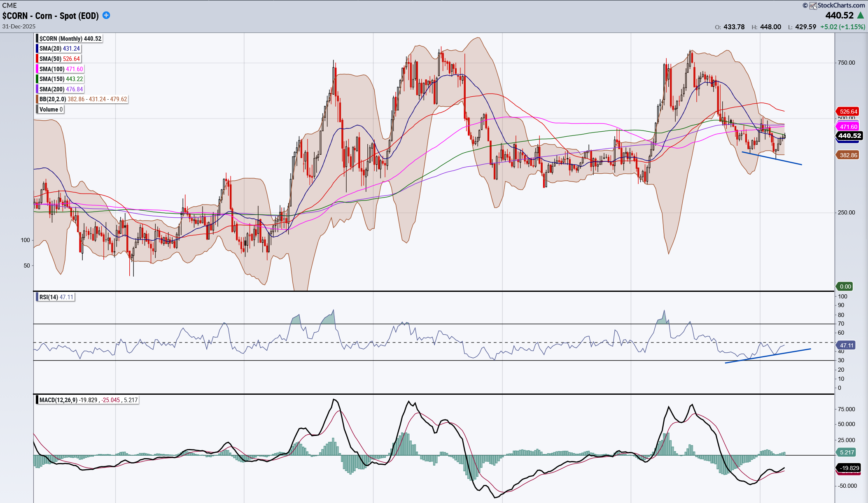Click the black 440.52 last-price tag
Image resolution: width=868 pixels, height=503 pixels.
tap(849, 135)
